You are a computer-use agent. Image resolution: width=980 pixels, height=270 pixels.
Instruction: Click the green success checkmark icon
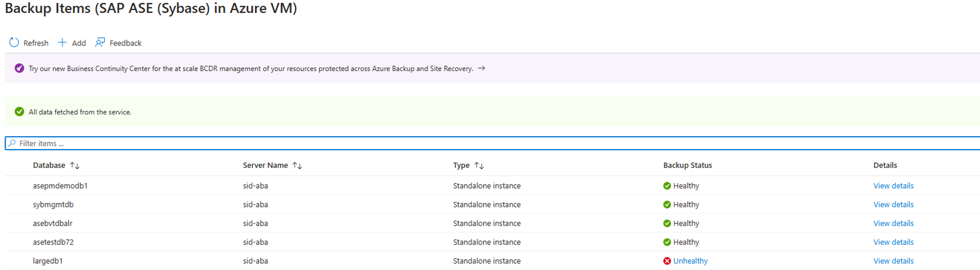(x=19, y=112)
